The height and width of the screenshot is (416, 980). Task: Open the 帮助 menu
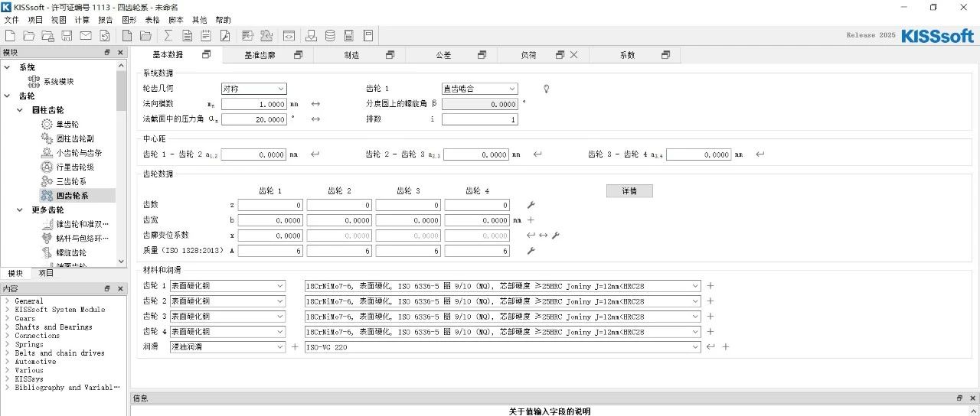point(223,20)
